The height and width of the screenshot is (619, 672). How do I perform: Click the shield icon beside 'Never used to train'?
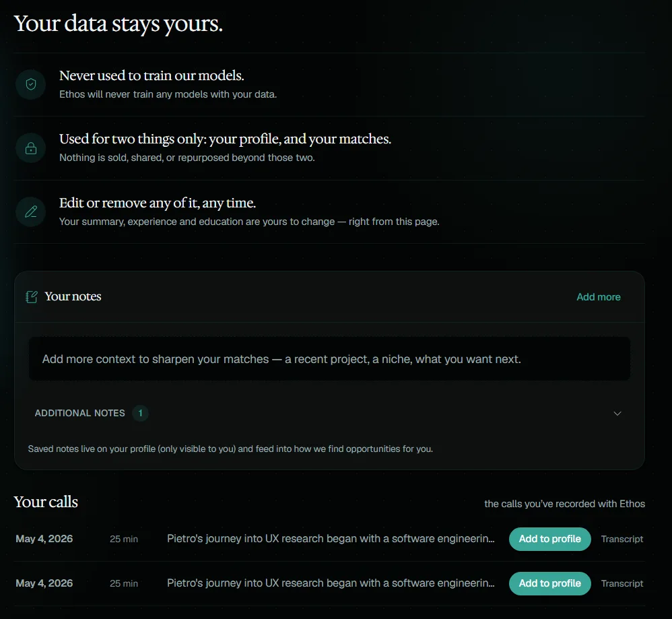(x=31, y=84)
